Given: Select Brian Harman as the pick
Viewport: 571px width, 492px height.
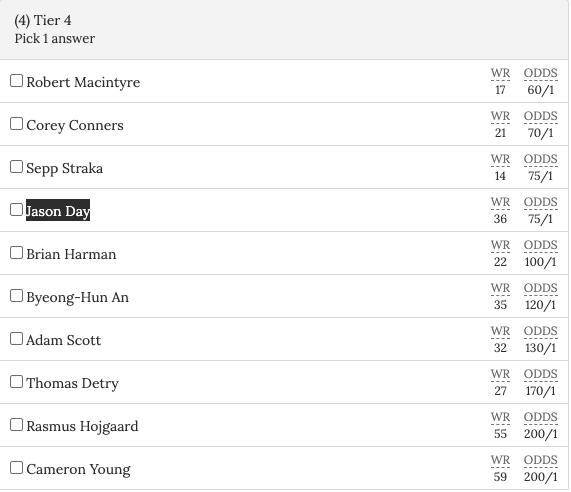Looking at the screenshot, I should tap(16, 253).
